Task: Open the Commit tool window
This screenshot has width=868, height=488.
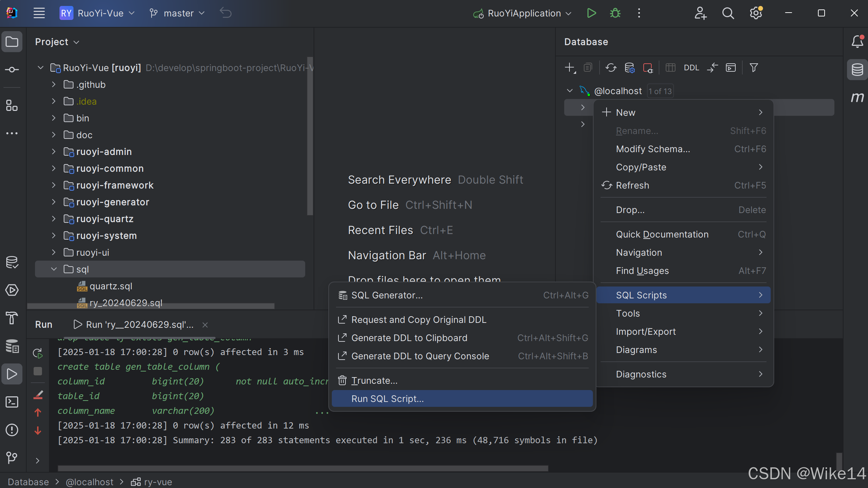Action: [12, 70]
